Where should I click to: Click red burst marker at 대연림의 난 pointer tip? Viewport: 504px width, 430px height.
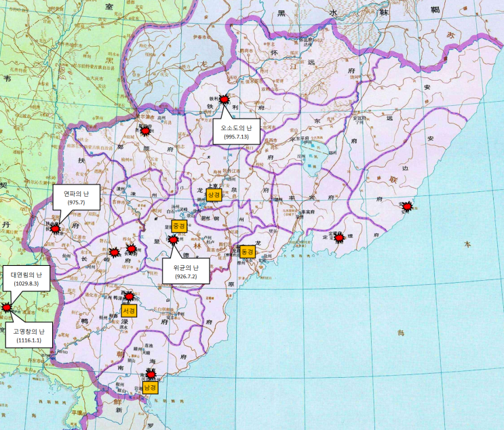6,307
